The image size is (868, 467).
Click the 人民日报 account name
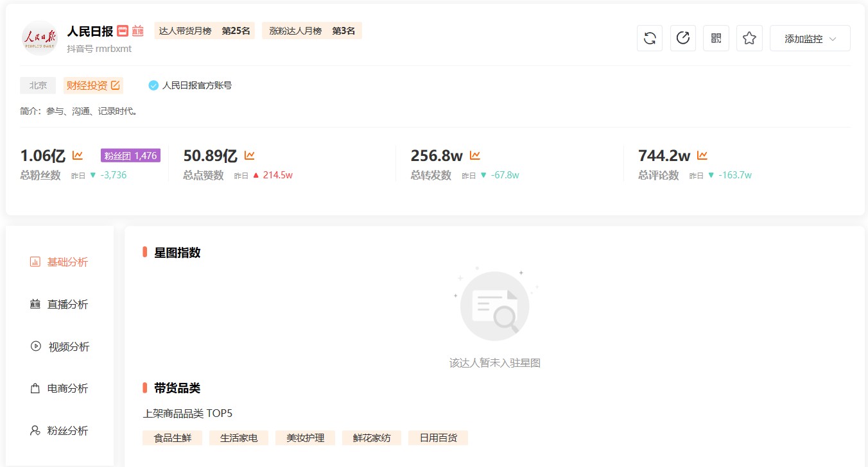[90, 31]
